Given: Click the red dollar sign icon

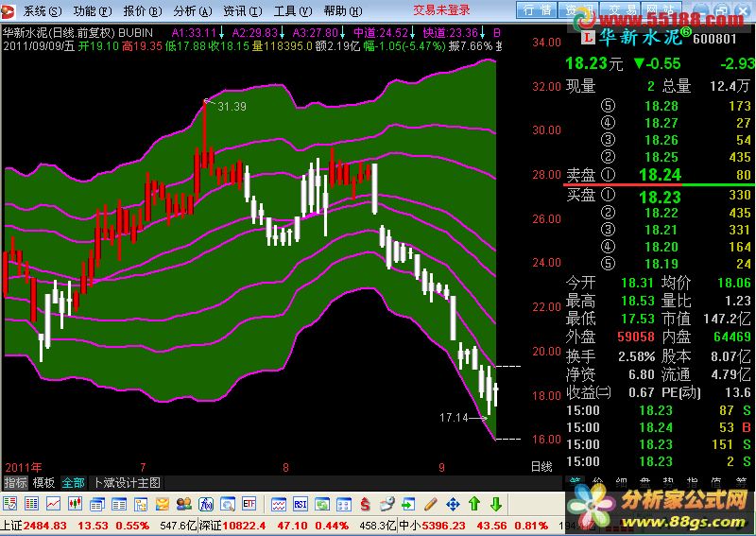Looking at the screenshot, I should tap(366, 504).
